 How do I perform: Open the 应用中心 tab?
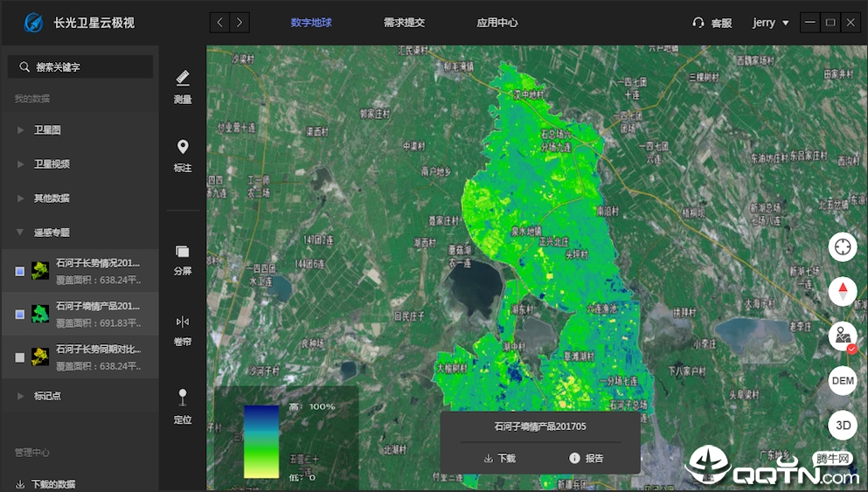click(496, 23)
